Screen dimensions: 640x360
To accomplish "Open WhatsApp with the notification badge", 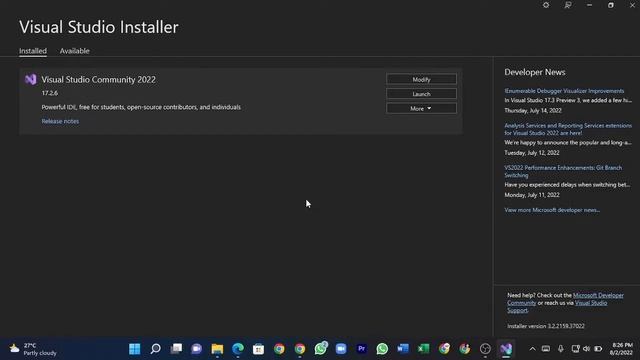I will [x=321, y=348].
